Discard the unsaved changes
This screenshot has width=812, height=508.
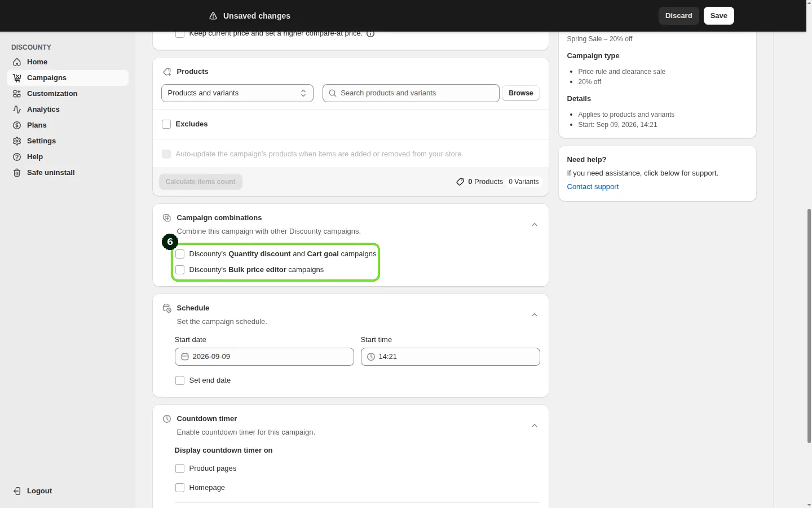[679, 16]
